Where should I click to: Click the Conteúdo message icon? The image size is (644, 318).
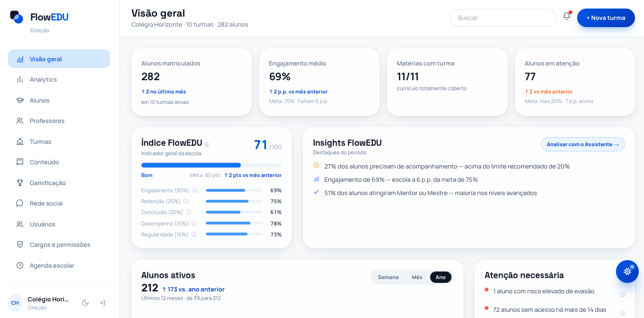[20, 162]
